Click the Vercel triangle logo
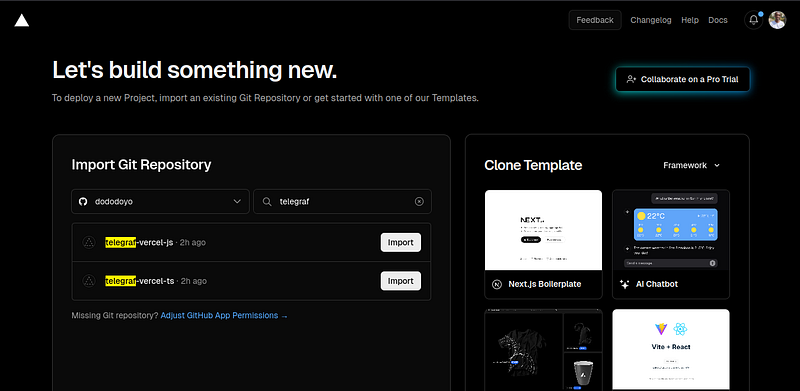 pos(21,20)
